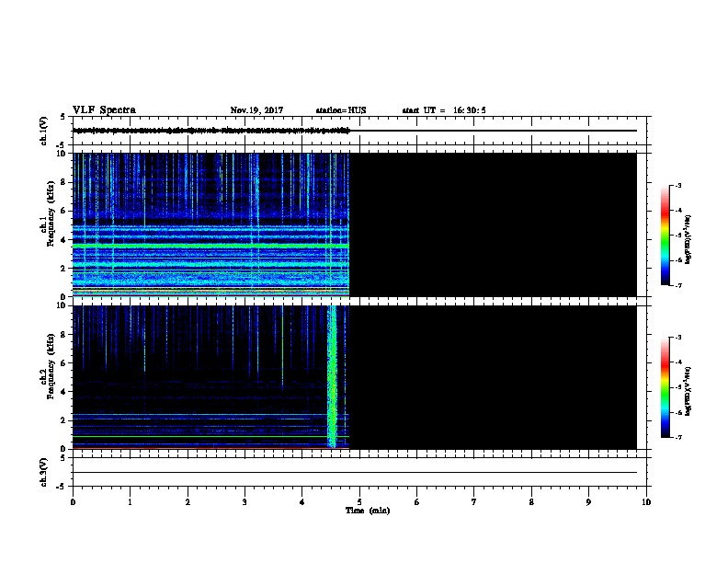728x563 pixels.
Task: Click the flat ch.3 voltage trace line
Action: [355, 473]
